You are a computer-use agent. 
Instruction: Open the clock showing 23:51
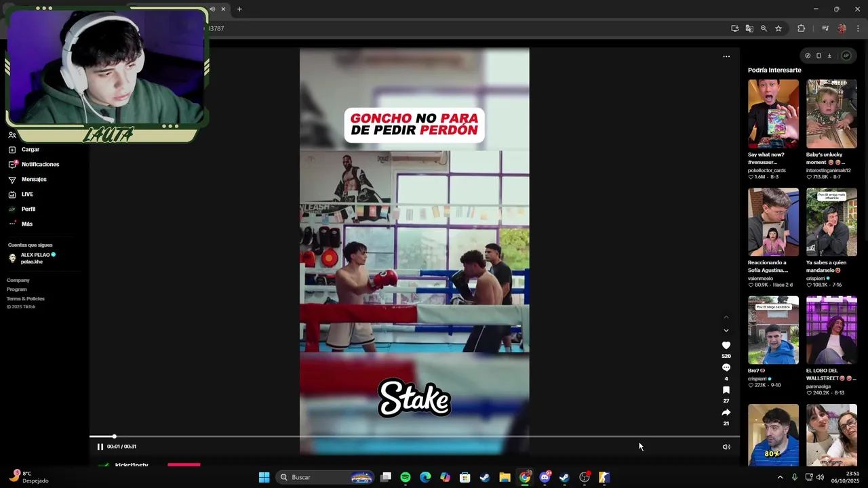[845, 477]
